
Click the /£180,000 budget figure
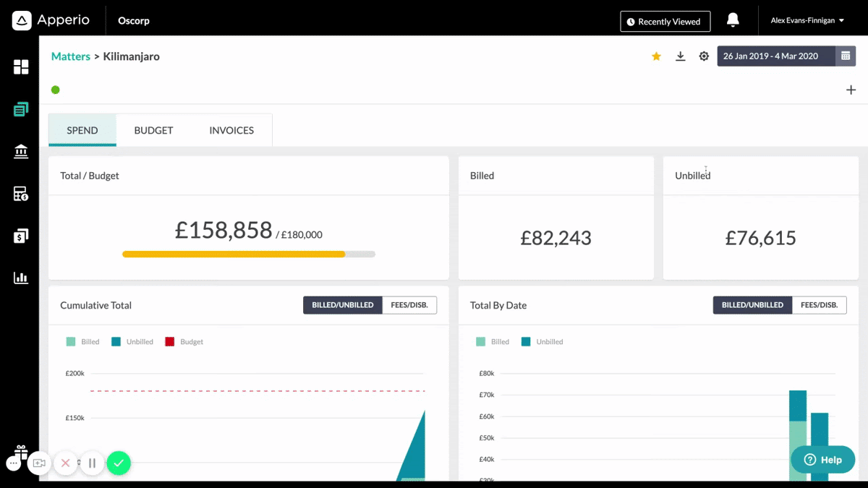point(299,235)
